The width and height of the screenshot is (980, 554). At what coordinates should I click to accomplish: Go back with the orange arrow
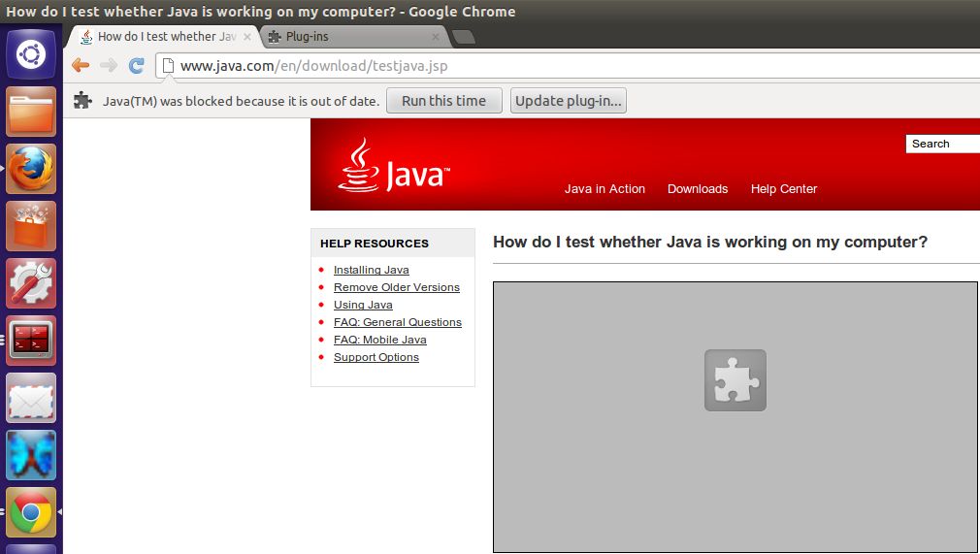click(x=81, y=65)
